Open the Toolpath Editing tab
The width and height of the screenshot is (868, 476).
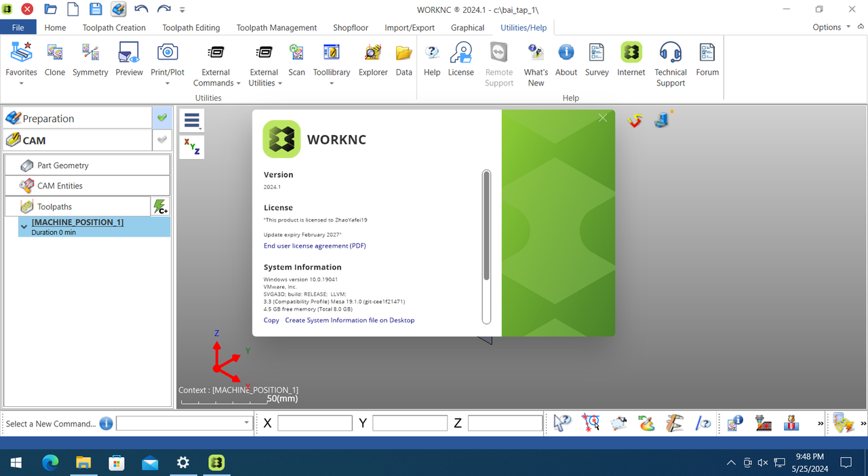(191, 28)
